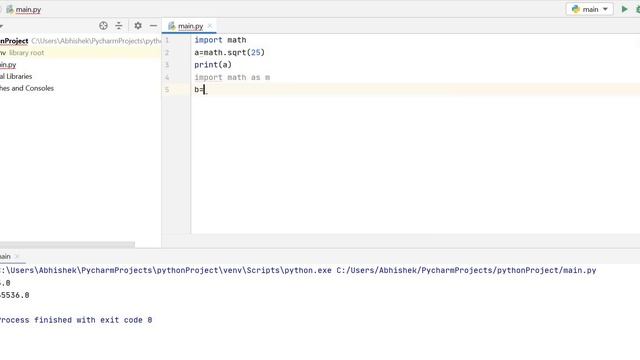The image size is (640, 360).
Task: Click 'Process finished with exit code 0' text
Action: click(76, 320)
